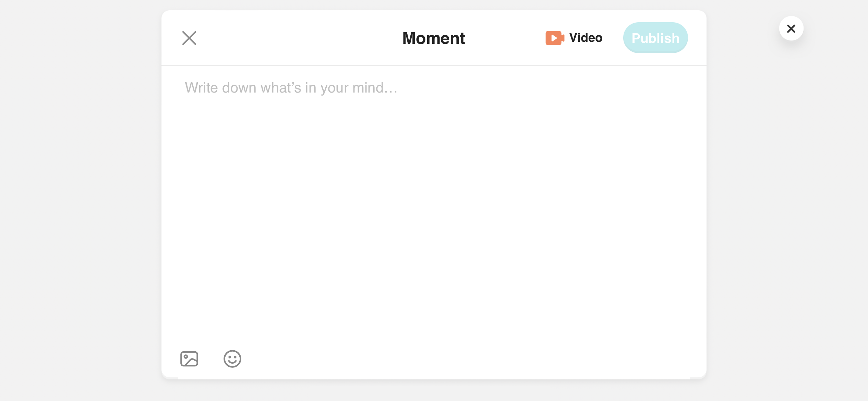
Task: Cancel composing via top-left X icon
Action: [x=189, y=38]
